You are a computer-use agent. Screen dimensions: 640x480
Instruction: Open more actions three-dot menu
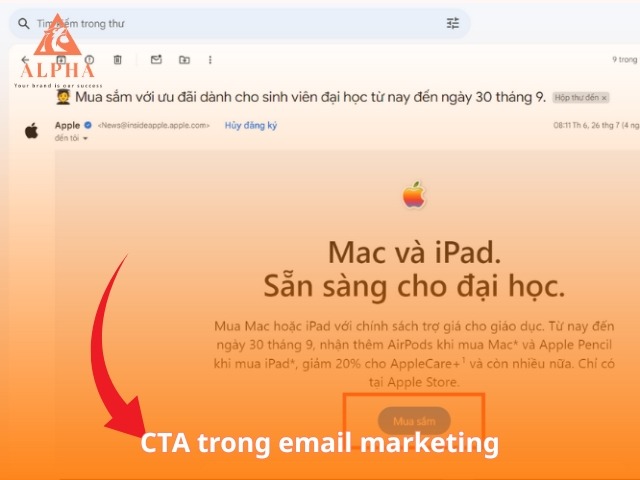pos(210,60)
